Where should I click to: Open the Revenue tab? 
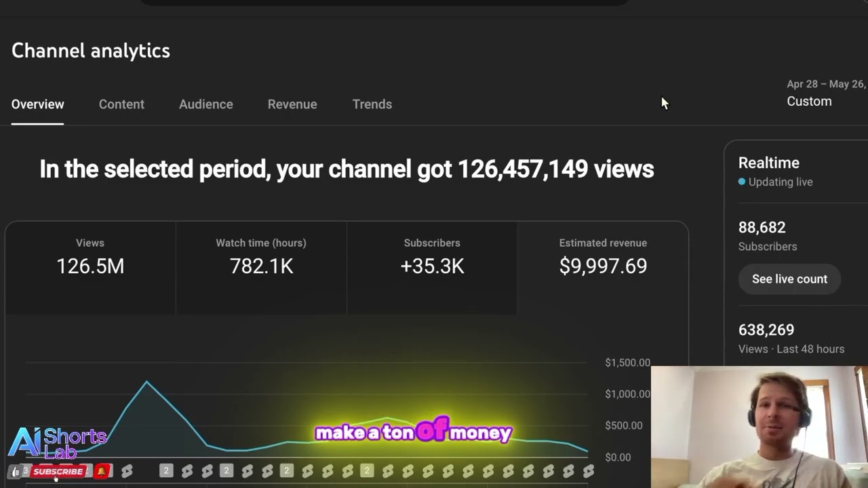292,104
